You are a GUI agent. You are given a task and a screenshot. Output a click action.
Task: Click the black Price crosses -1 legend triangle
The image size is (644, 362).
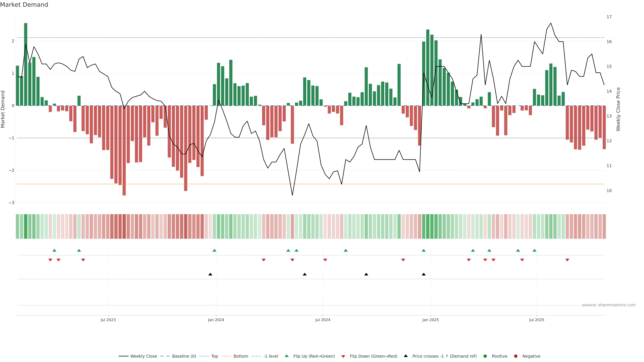pyautogui.click(x=406, y=356)
